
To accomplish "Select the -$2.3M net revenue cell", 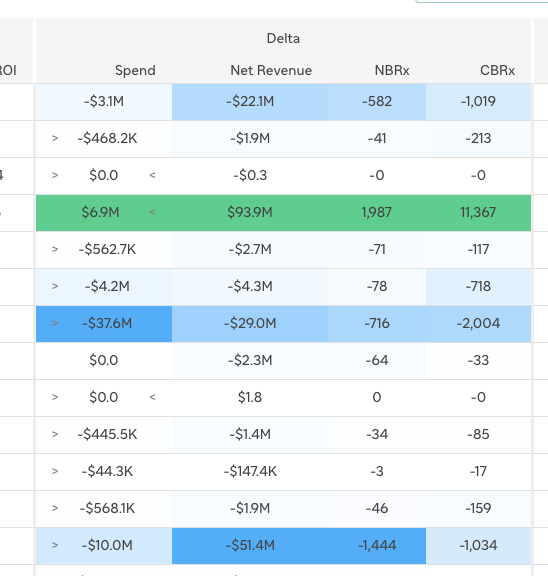I will click(x=250, y=360).
